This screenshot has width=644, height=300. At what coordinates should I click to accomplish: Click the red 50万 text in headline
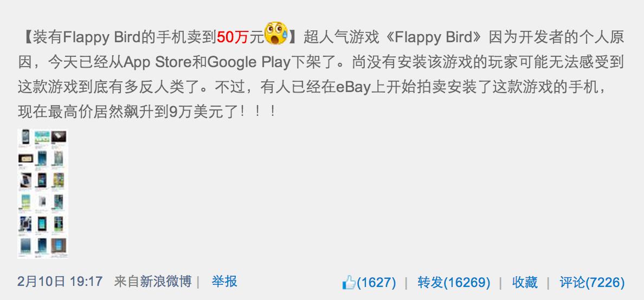click(x=233, y=38)
